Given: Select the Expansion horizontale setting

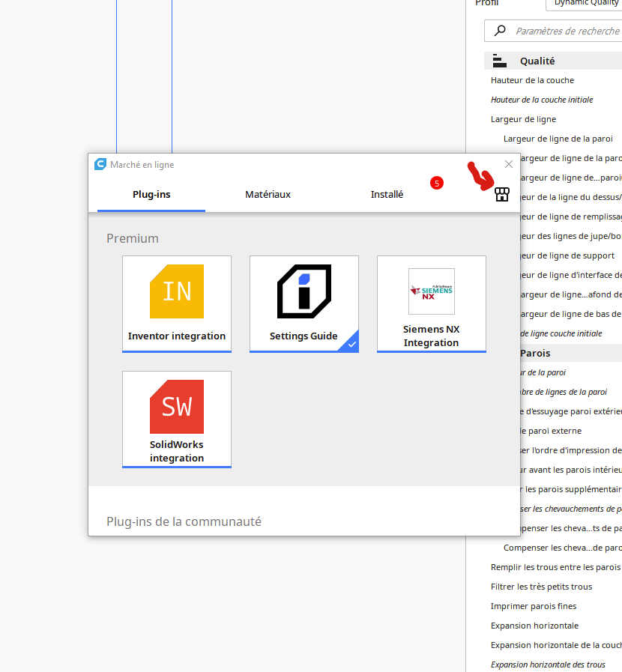Looking at the screenshot, I should pos(534,626).
